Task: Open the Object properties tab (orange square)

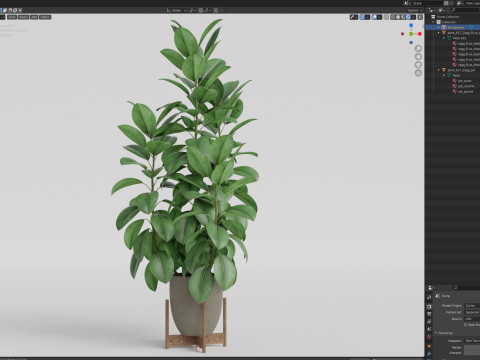Action: (x=429, y=346)
